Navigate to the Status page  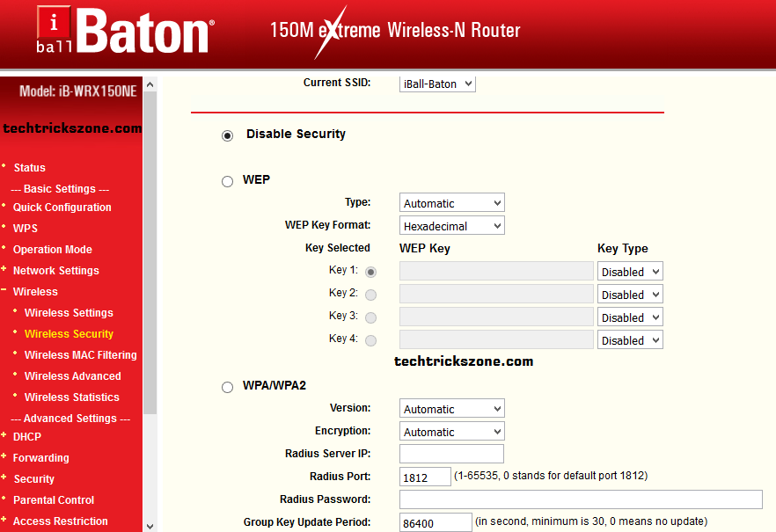click(x=29, y=168)
